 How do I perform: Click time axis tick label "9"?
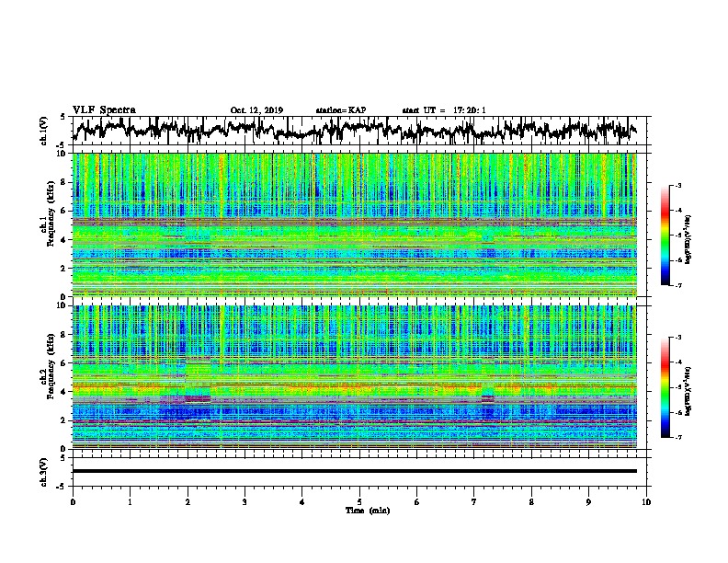588,501
